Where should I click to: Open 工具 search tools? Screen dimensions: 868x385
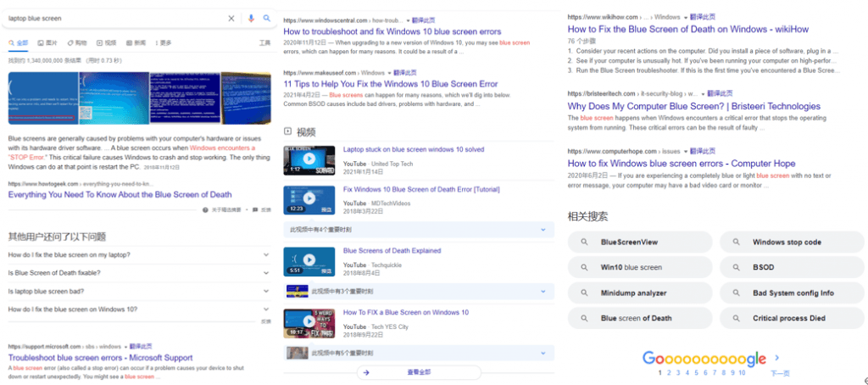pyautogui.click(x=264, y=42)
